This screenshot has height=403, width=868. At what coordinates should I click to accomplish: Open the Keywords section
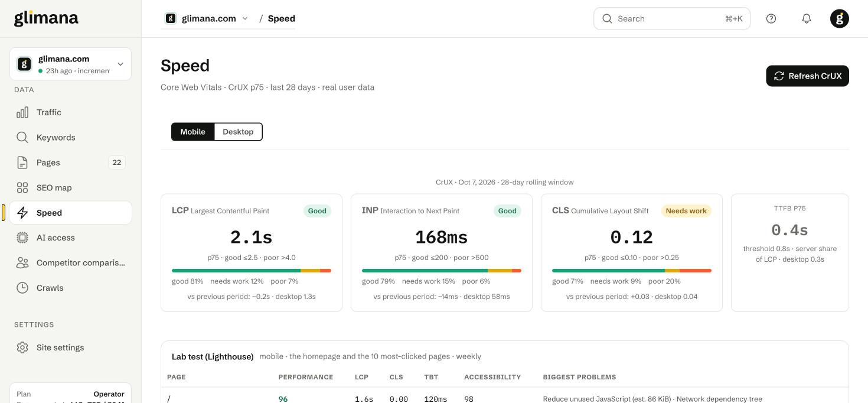click(x=70, y=138)
